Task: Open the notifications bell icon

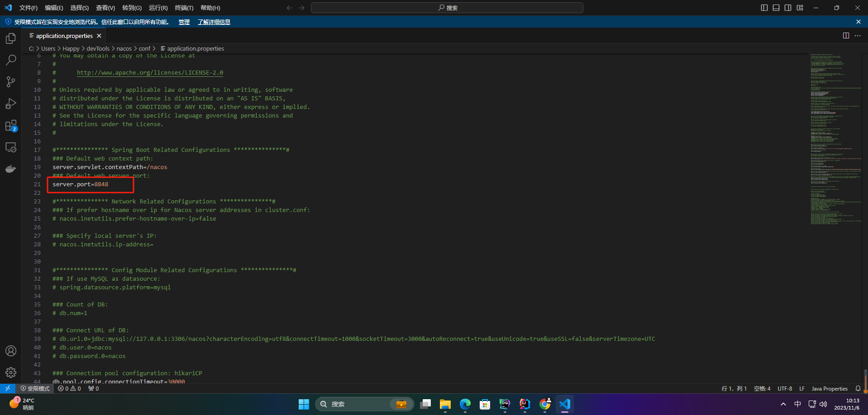Action: 858,388
